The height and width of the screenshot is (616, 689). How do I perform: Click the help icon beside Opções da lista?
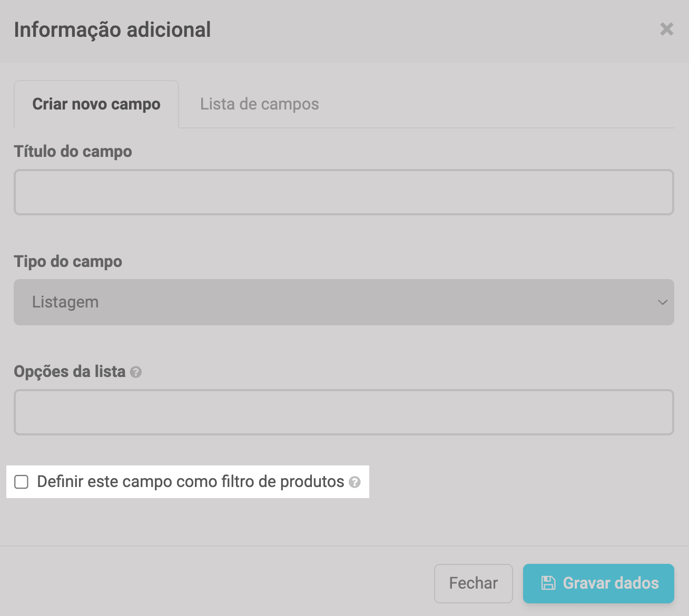(136, 372)
